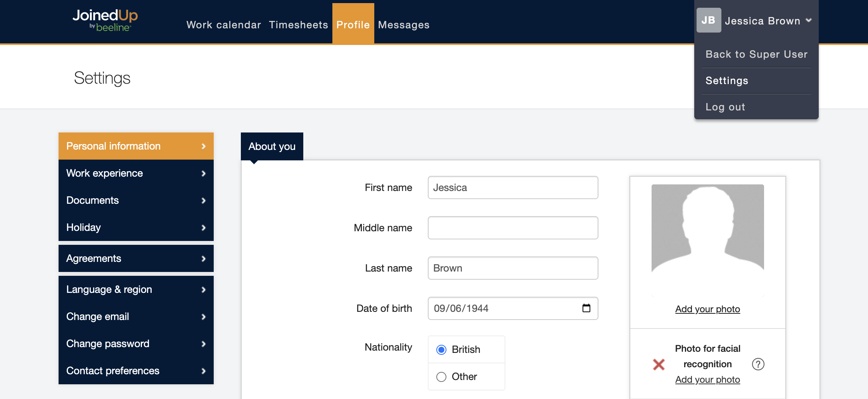The width and height of the screenshot is (868, 399).
Task: Go to Messages in top navigation
Action: tap(403, 25)
